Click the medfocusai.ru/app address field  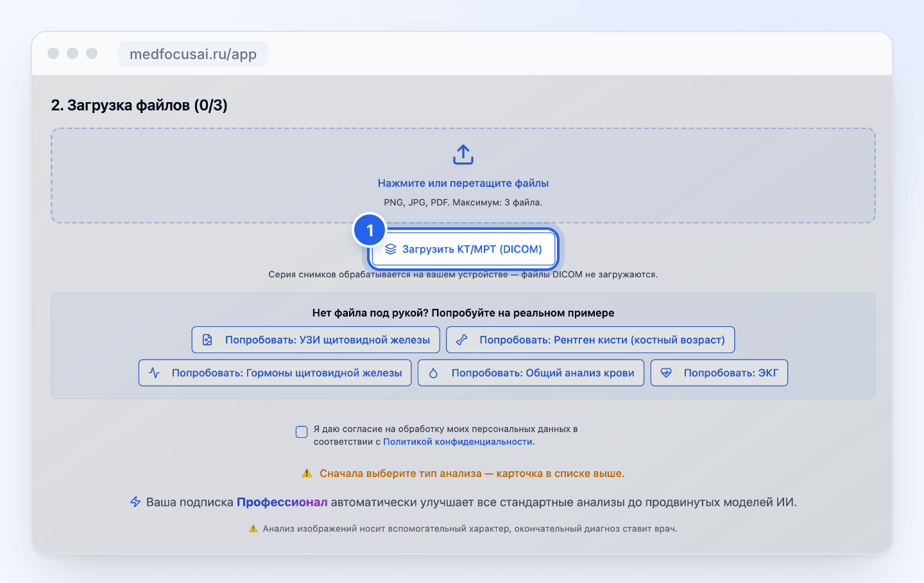coord(193,54)
